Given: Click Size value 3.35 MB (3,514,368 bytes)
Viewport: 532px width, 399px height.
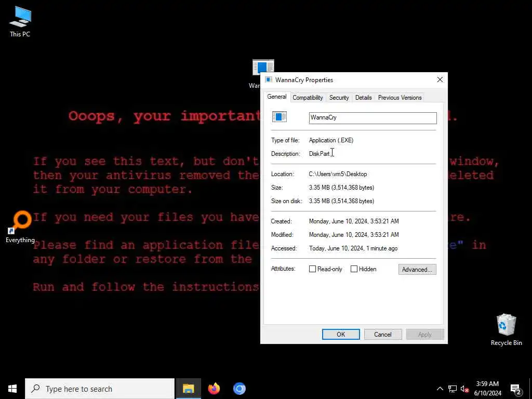Looking at the screenshot, I should click(341, 188).
